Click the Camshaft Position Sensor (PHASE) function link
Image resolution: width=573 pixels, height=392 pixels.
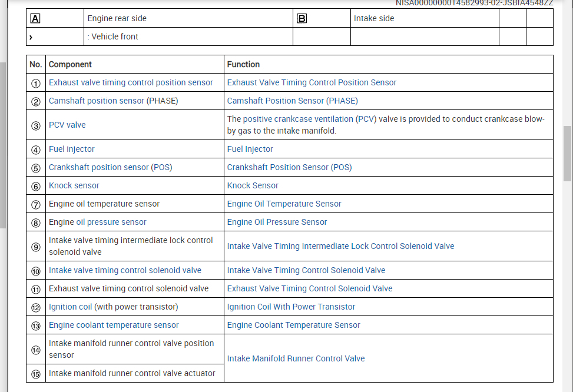click(292, 101)
